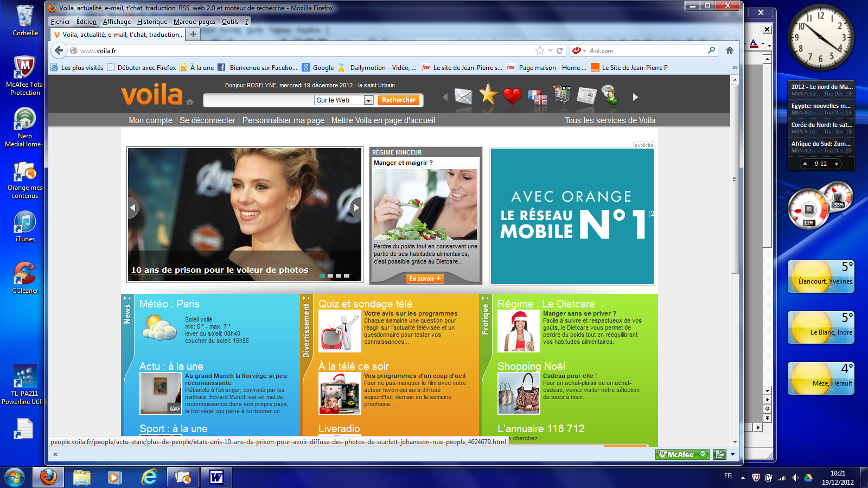Click the gold star favorites icon

488,94
